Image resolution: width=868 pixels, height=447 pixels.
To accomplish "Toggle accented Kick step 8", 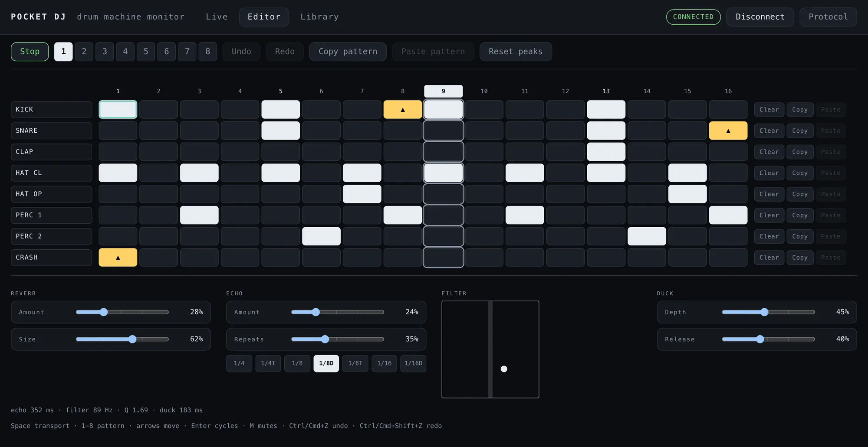I will tap(402, 109).
